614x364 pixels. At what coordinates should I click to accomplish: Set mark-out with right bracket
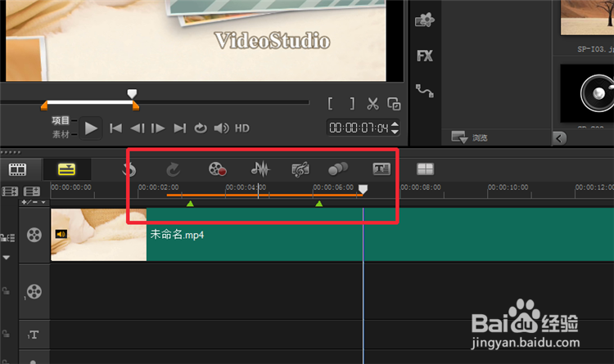tap(352, 104)
